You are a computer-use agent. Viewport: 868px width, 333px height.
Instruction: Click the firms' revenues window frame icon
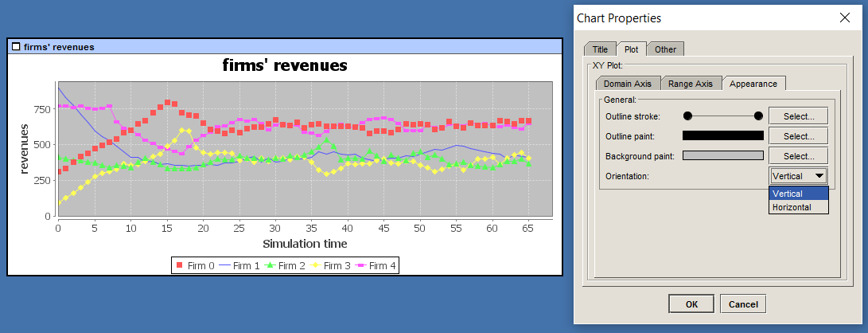click(16, 47)
